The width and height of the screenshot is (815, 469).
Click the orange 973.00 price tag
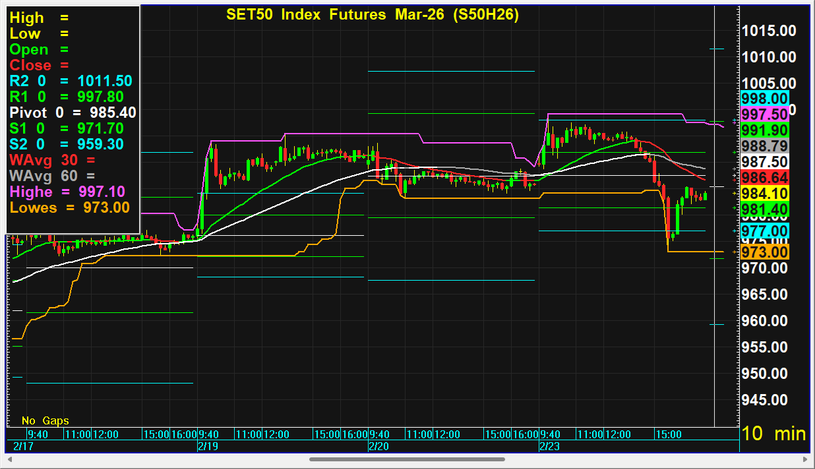(765, 253)
